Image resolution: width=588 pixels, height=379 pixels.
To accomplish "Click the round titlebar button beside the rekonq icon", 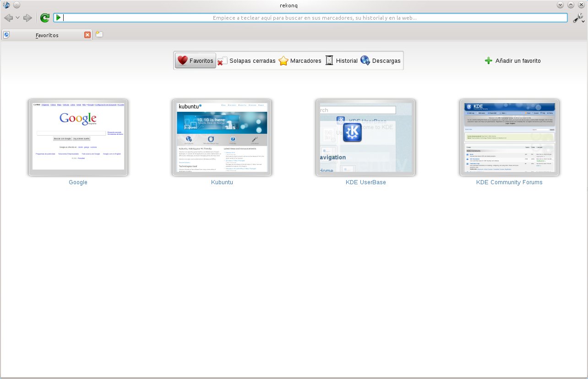I will tap(16, 5).
